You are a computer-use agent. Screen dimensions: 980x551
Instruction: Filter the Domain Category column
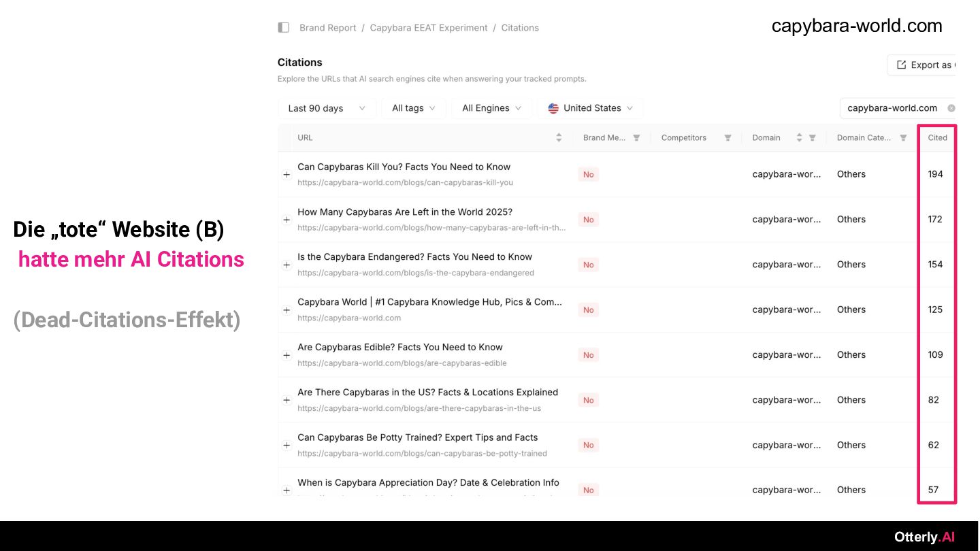(903, 138)
